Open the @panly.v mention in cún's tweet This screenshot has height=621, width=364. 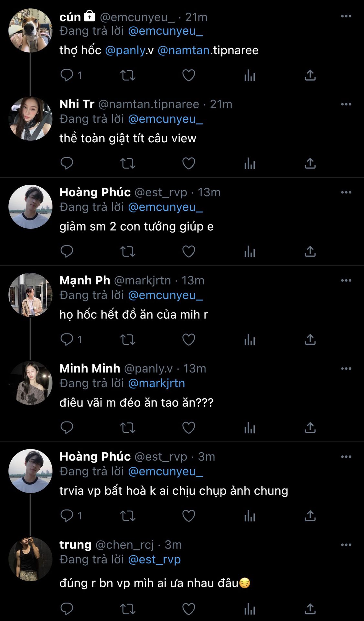click(125, 50)
